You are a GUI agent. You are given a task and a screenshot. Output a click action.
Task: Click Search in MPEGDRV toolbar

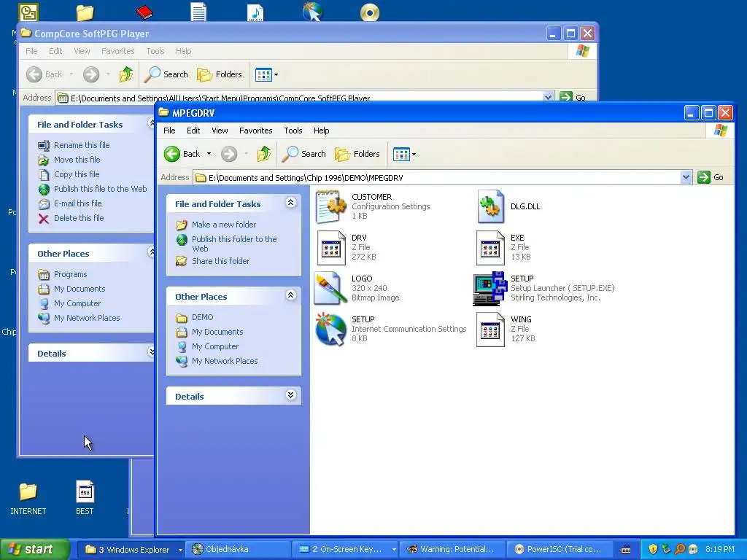[304, 154]
